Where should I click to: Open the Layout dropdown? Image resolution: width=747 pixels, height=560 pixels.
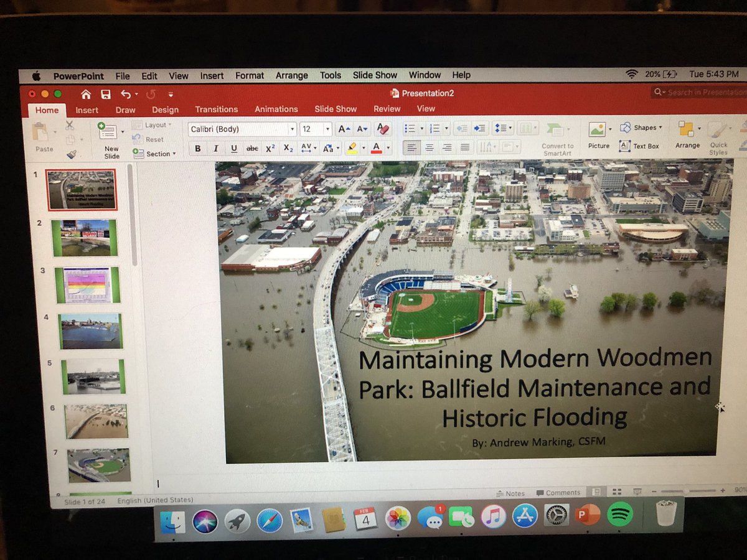[x=151, y=125]
